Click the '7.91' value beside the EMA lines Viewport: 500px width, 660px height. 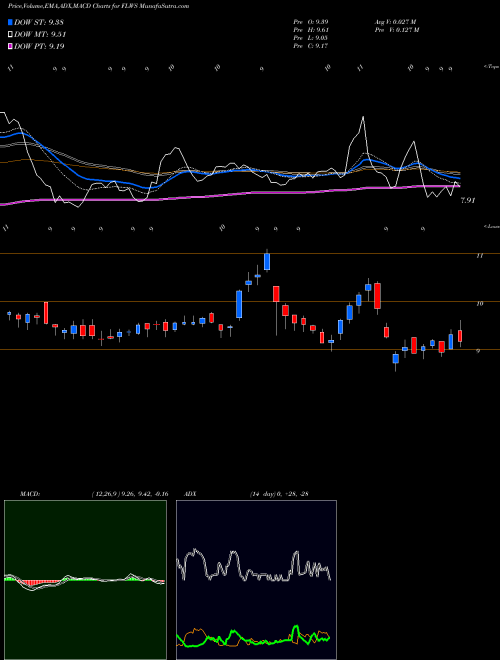point(468,200)
